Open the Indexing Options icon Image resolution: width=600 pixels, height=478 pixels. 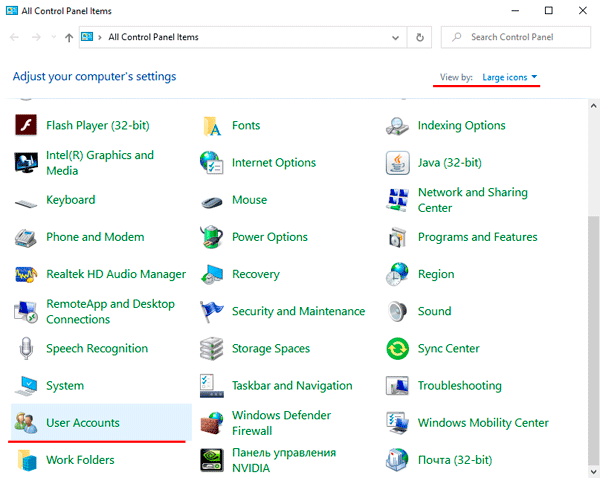397,126
